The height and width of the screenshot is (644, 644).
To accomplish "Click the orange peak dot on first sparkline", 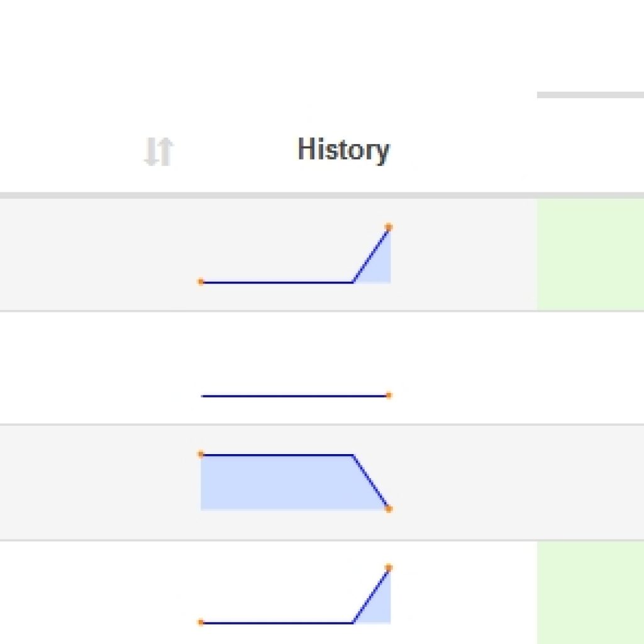I will (x=389, y=227).
